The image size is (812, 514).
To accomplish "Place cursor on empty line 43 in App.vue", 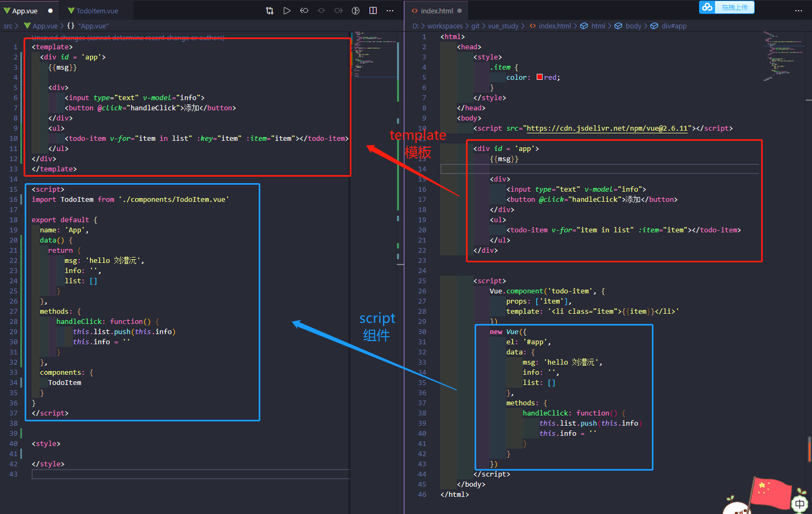I will [191, 474].
